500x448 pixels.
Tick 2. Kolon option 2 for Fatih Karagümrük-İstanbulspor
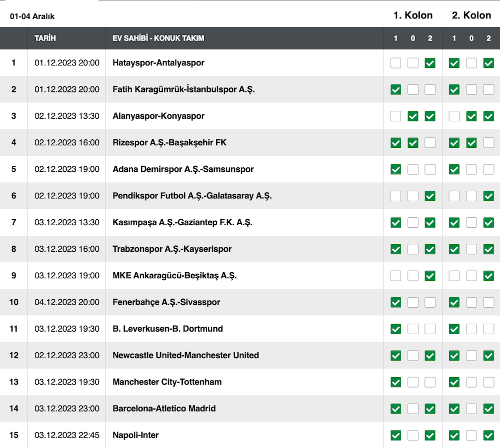(x=488, y=89)
